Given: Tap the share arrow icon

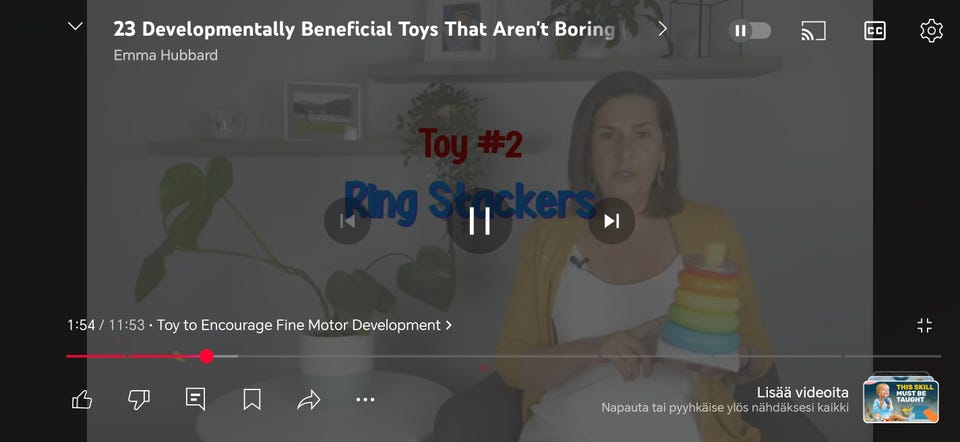Looking at the screenshot, I should [309, 400].
